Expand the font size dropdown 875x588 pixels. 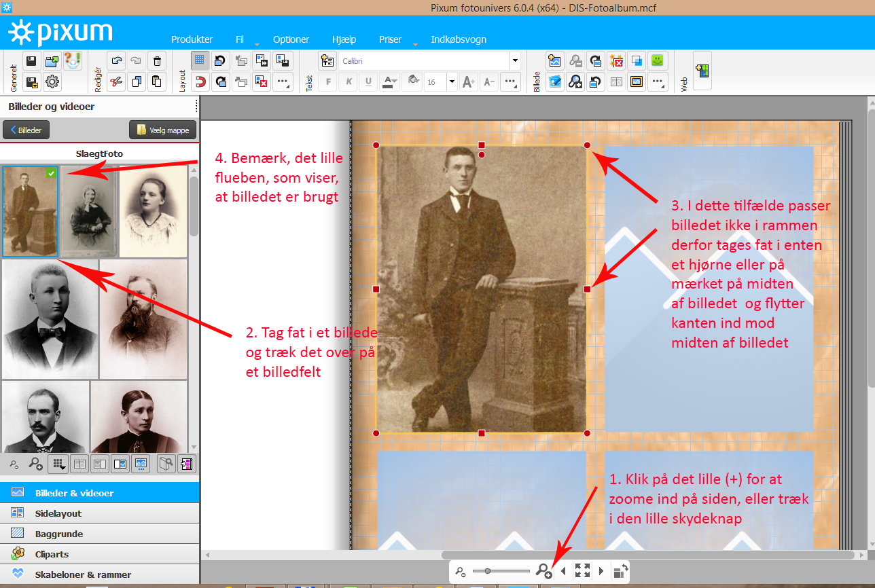[452, 82]
